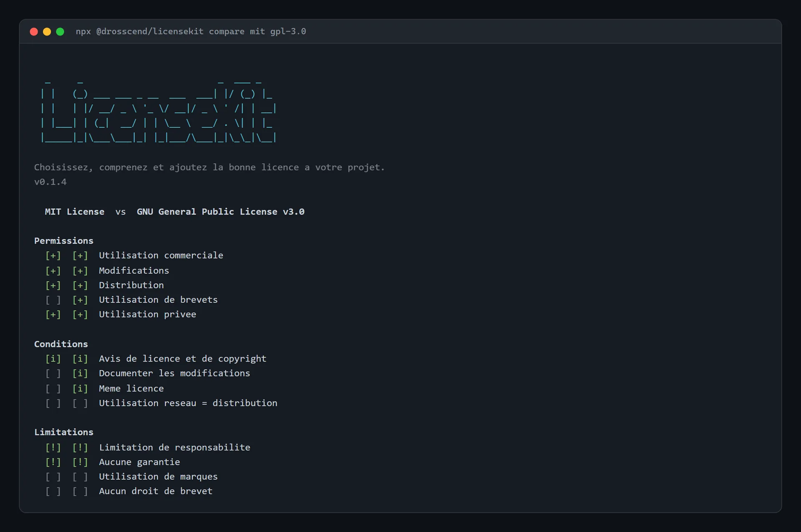Click 'Utilisation privee' row label
The image size is (801, 532).
pyautogui.click(x=147, y=314)
